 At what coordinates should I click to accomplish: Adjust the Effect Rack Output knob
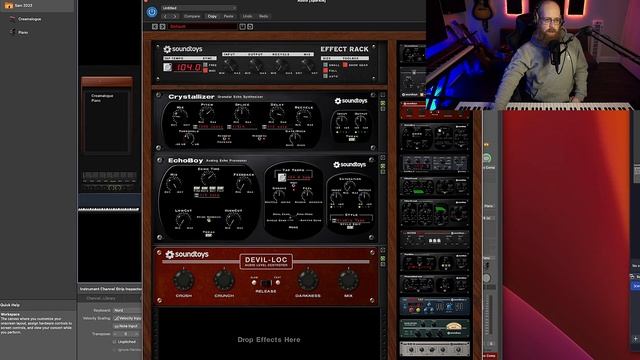point(256,65)
